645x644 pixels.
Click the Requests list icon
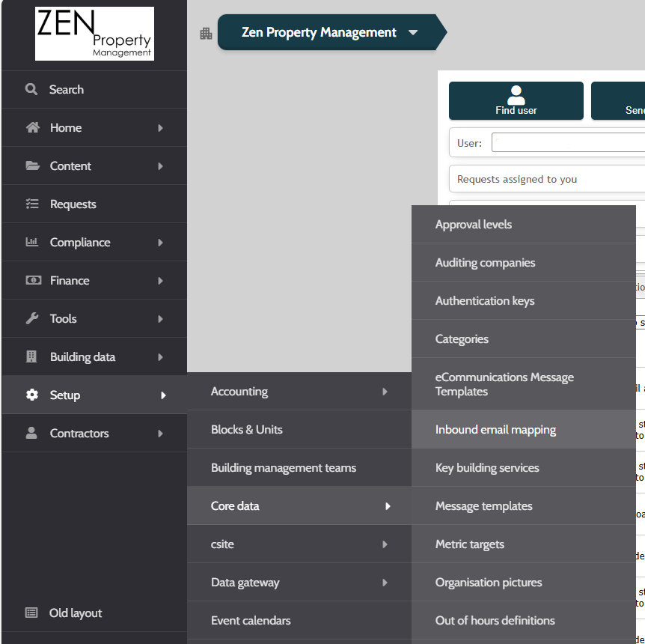(x=31, y=204)
